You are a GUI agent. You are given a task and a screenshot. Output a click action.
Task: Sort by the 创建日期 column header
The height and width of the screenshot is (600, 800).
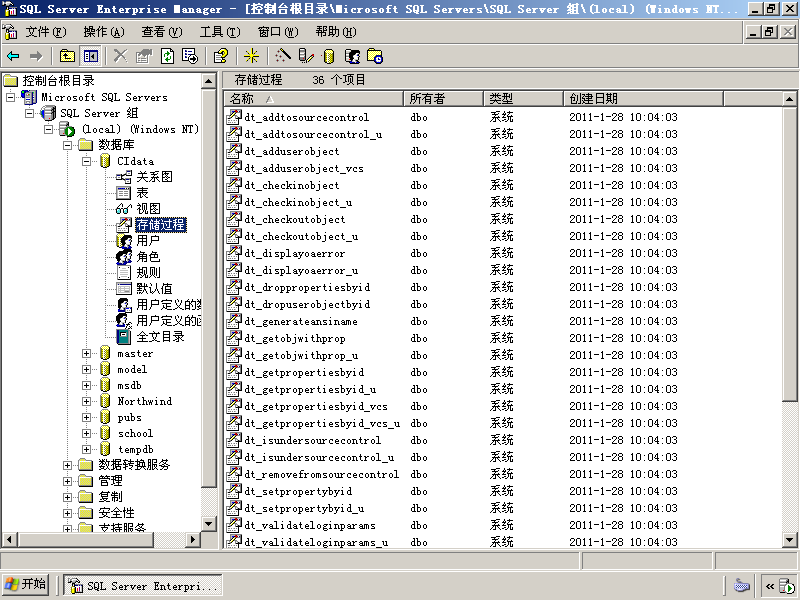coord(643,98)
